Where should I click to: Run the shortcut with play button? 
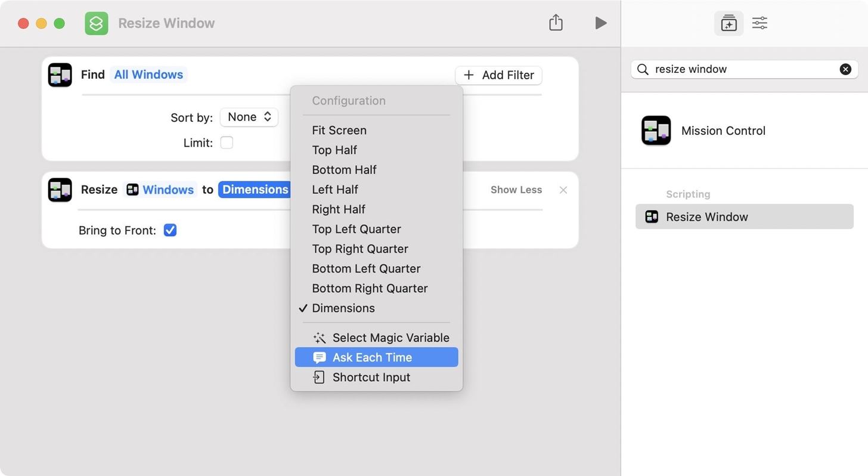(601, 23)
